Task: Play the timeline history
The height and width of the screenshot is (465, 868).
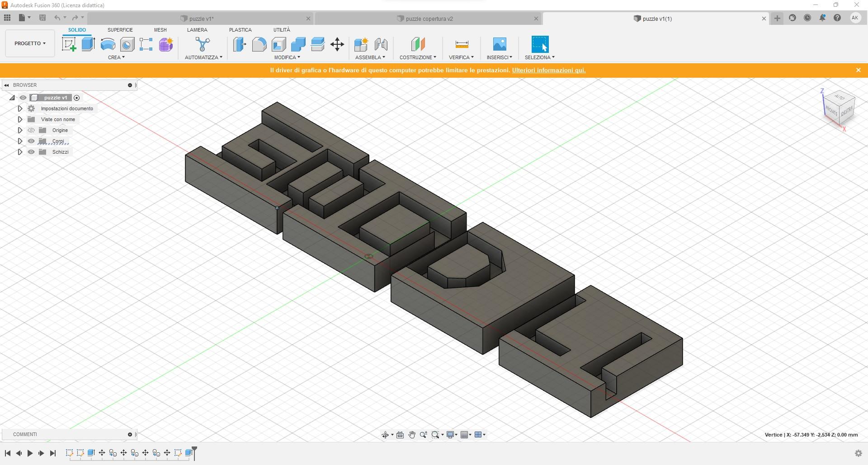Action: 30,453
